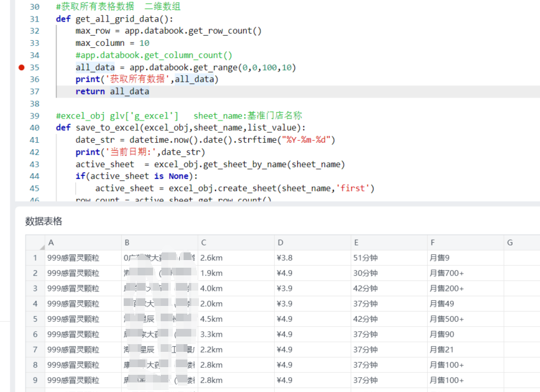Select empty column G header
Viewport: 540px width, 392px height.
523,243
